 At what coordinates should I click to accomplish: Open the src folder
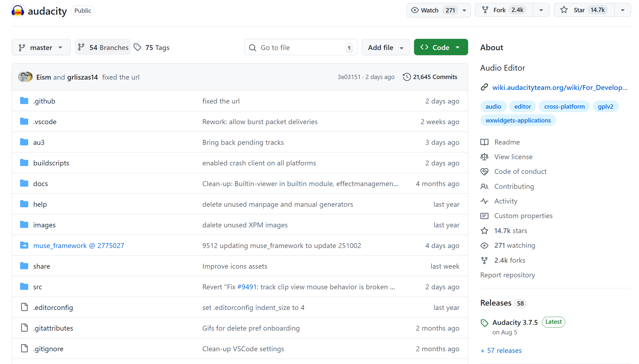[37, 287]
